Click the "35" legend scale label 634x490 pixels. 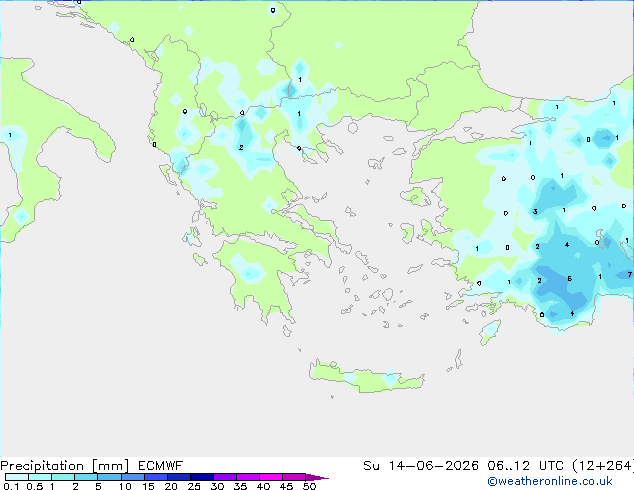coord(240,486)
